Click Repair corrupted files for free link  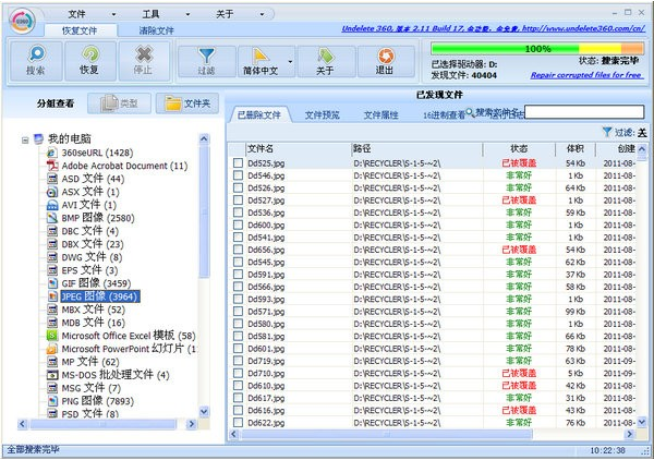pos(587,75)
